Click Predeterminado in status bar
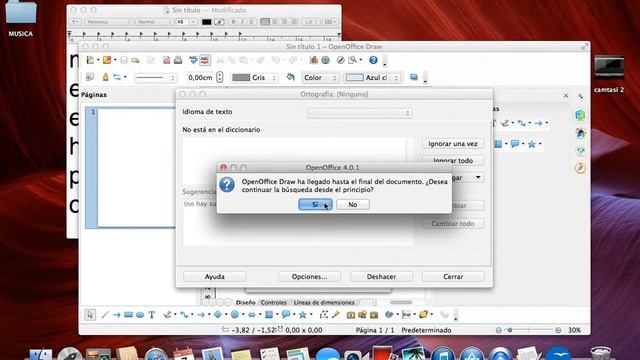Image resolution: width=640 pixels, height=360 pixels. [x=426, y=330]
